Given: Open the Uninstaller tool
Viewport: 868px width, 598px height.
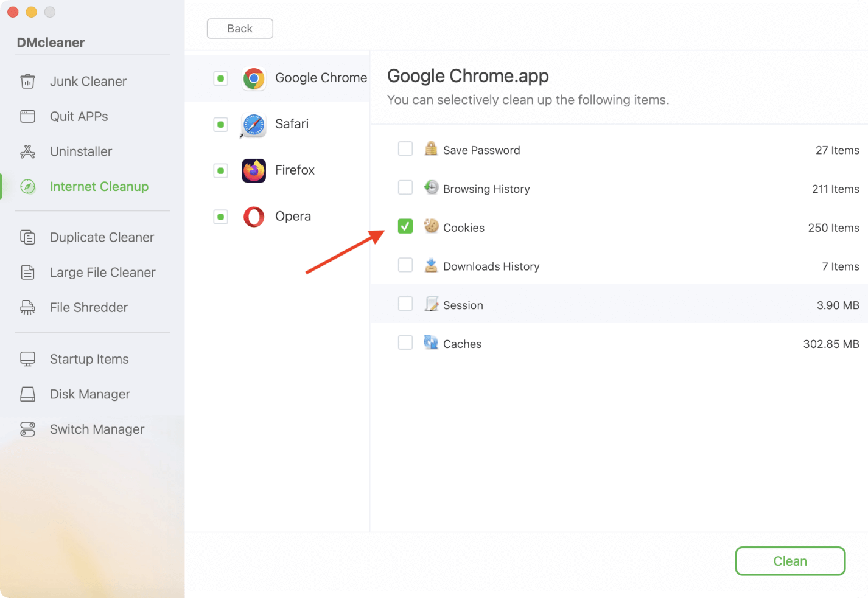Looking at the screenshot, I should 80,151.
